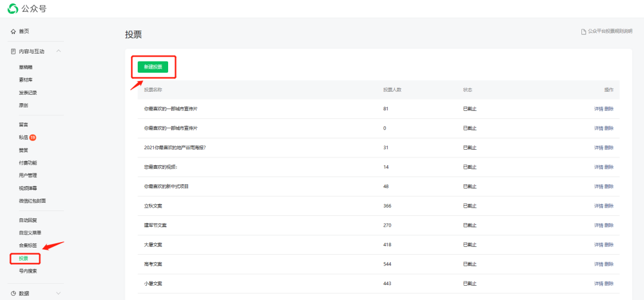This screenshot has width=644, height=300.
Task: Expand the 数据 section chevron
Action: pos(58,293)
